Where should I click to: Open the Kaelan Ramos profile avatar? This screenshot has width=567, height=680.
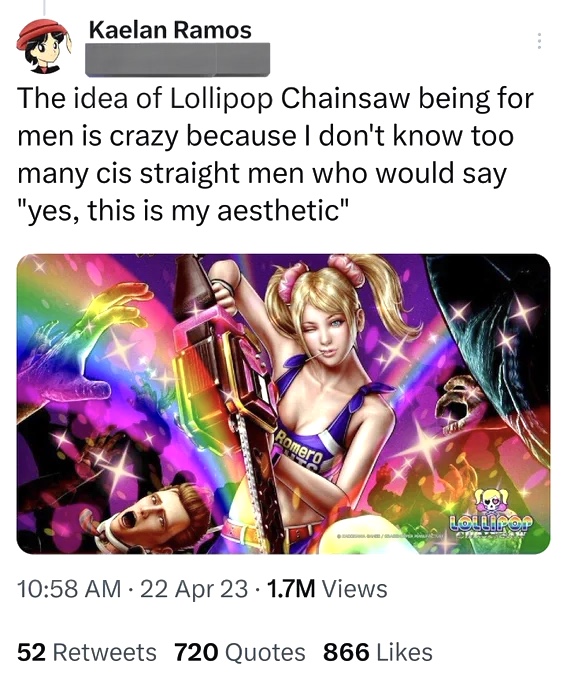[x=44, y=46]
